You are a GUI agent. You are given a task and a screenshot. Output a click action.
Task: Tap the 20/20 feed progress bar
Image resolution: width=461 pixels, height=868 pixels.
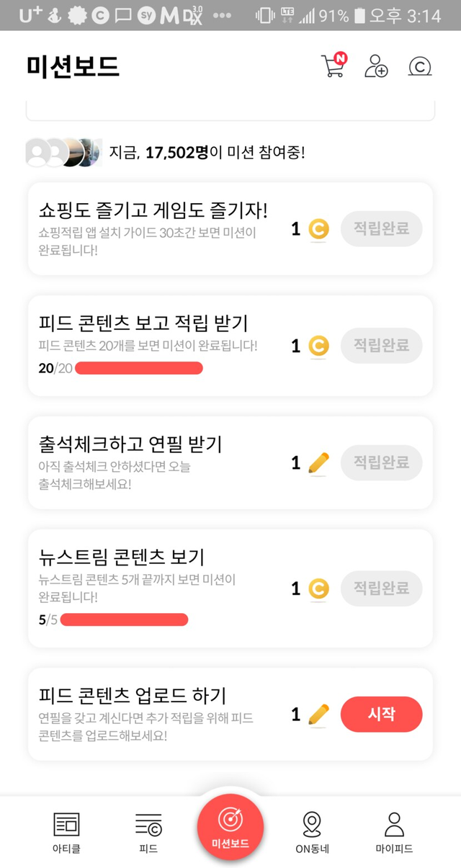(139, 369)
